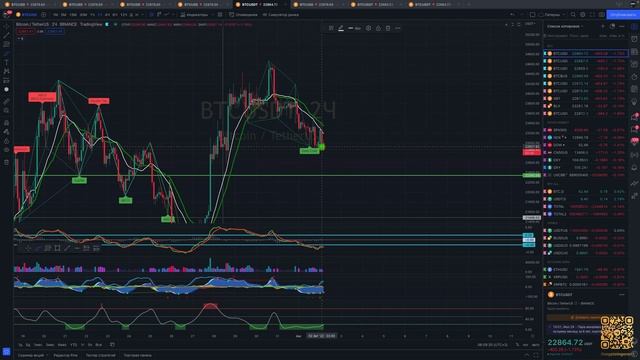Image resolution: width=640 pixels, height=360 pixels.
Task: Toggle hide all drawings eye icon
Action: tap(7, 150)
